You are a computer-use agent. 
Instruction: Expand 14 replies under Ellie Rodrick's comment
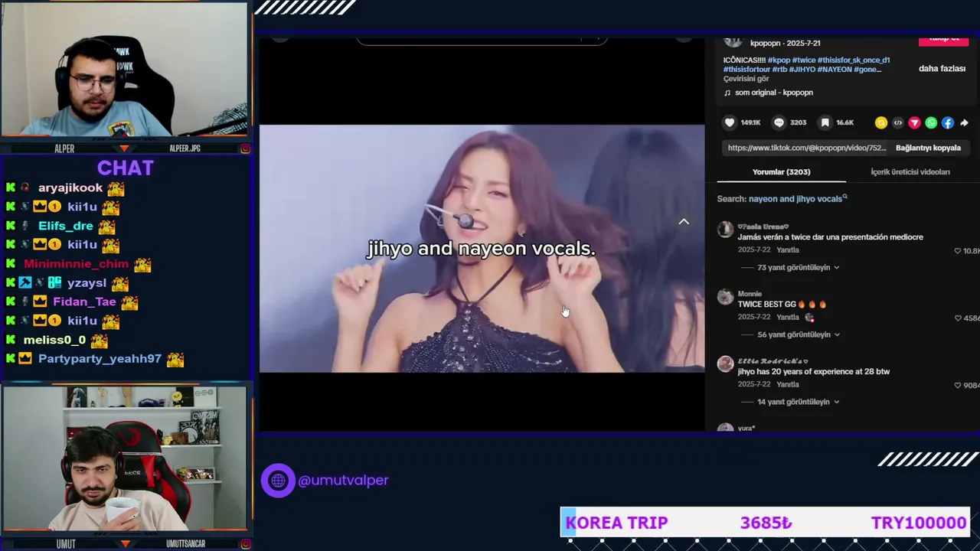(793, 403)
